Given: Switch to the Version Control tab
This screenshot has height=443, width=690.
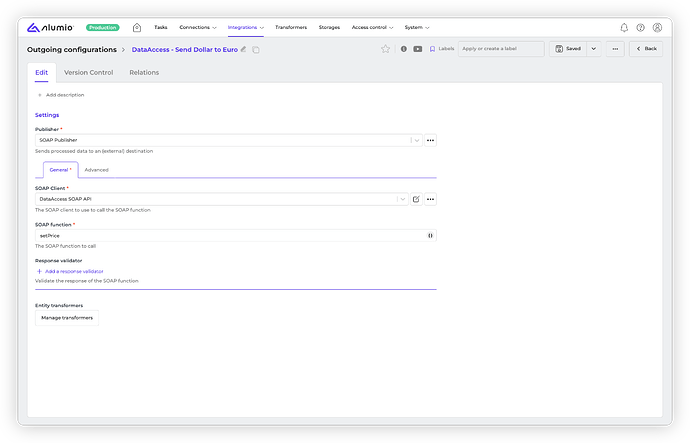Looking at the screenshot, I should pyautogui.click(x=88, y=73).
